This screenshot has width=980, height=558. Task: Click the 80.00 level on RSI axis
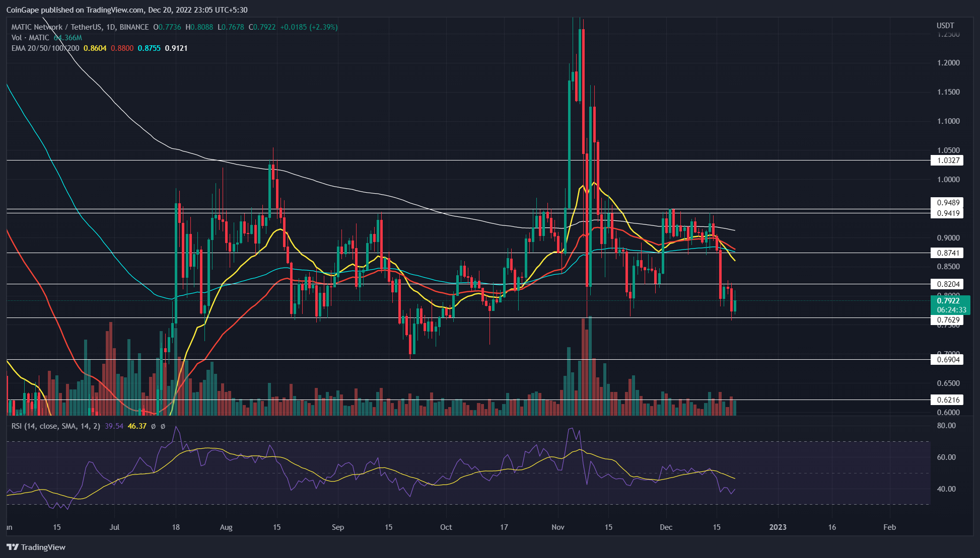[946, 426]
